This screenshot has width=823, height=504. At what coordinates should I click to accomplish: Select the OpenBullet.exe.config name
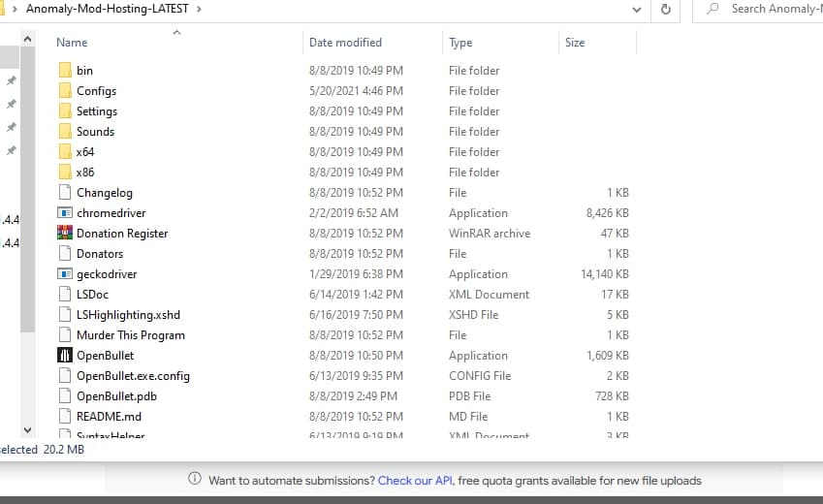point(134,376)
